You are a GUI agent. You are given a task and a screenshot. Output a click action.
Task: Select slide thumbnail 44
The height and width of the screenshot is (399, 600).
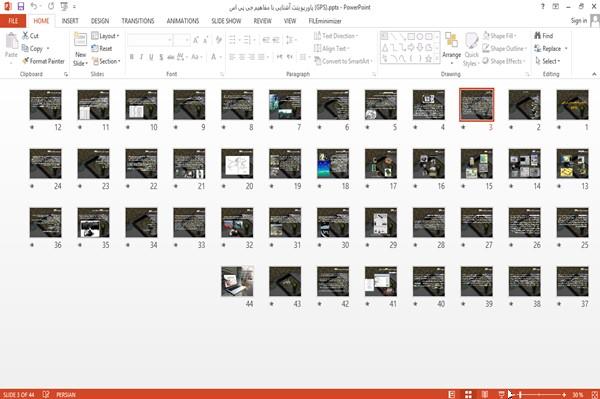point(237,282)
